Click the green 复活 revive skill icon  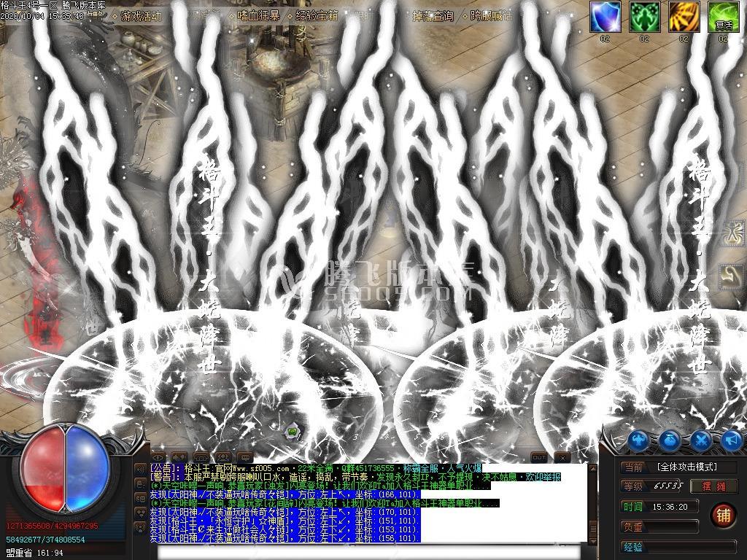723,17
